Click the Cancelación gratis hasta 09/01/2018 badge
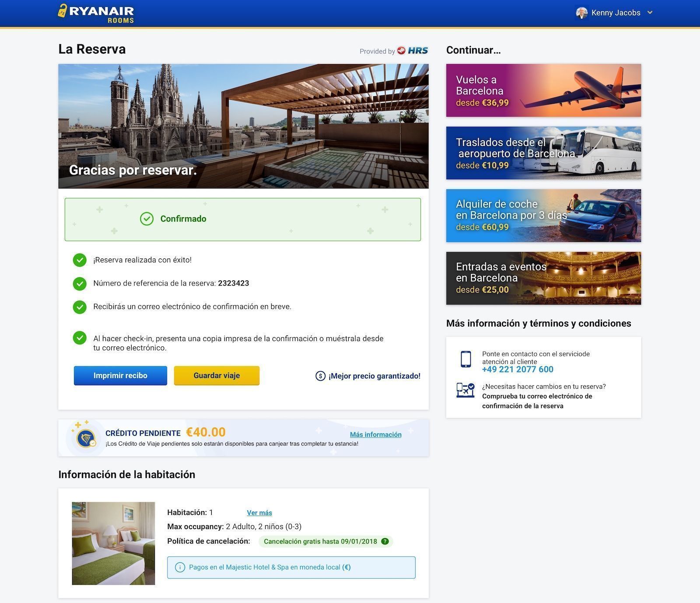 pos(325,541)
